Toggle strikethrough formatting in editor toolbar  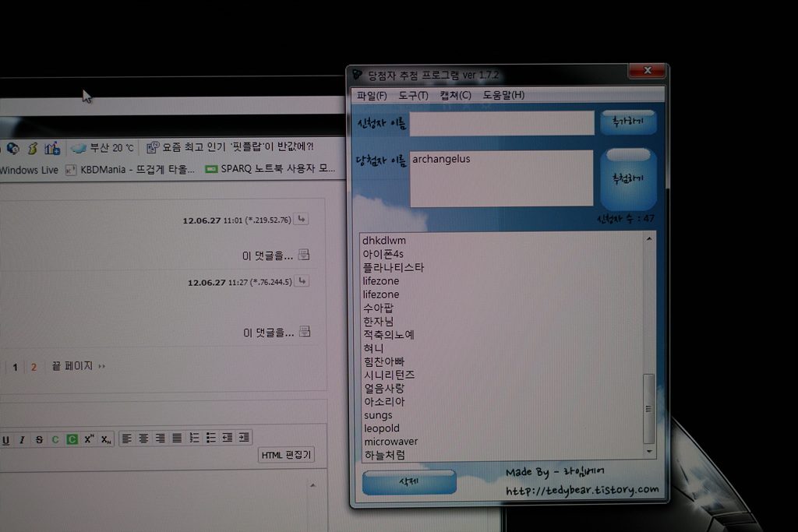tap(39, 439)
